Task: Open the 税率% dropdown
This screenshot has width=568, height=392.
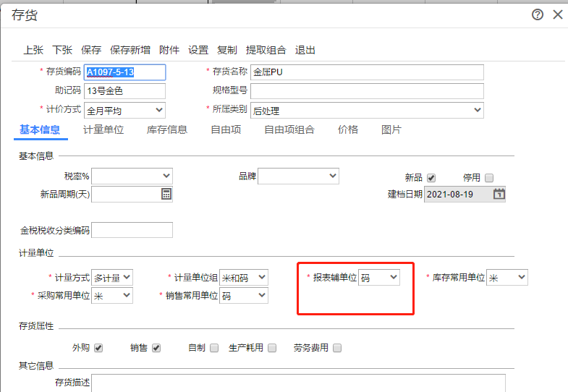Action: (x=132, y=176)
